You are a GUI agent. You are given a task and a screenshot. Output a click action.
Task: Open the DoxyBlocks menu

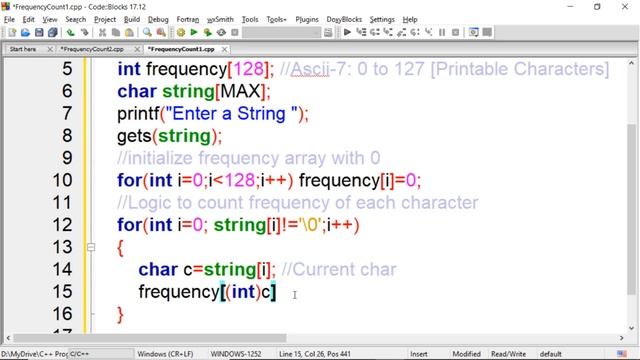(344, 19)
